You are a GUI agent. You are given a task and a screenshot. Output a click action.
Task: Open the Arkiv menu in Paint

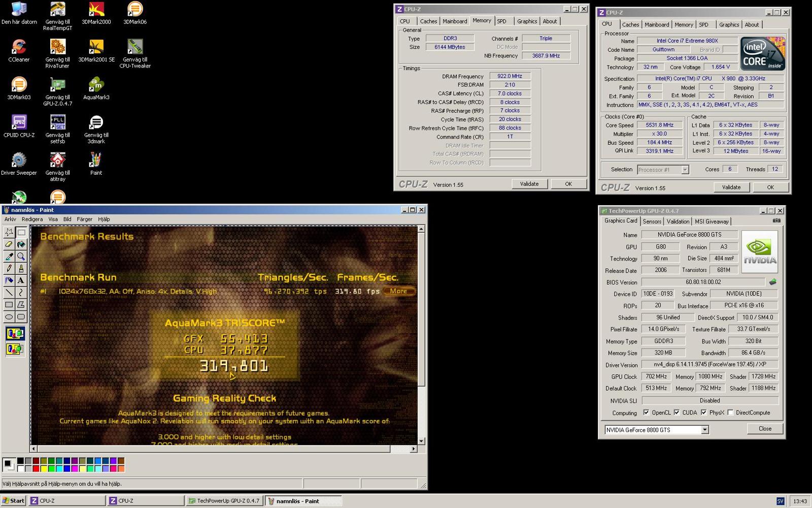point(10,219)
